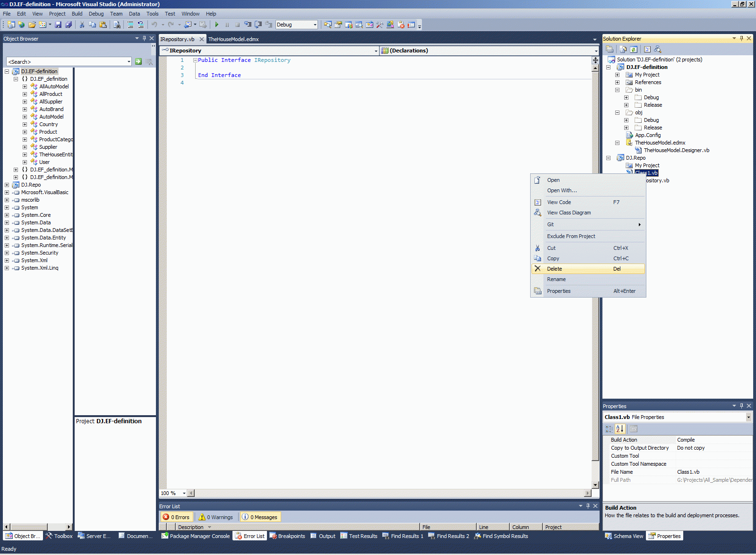Screen dimensions: 756x555
Task: Click the Open File folder toolbar icon
Action: coord(32,25)
